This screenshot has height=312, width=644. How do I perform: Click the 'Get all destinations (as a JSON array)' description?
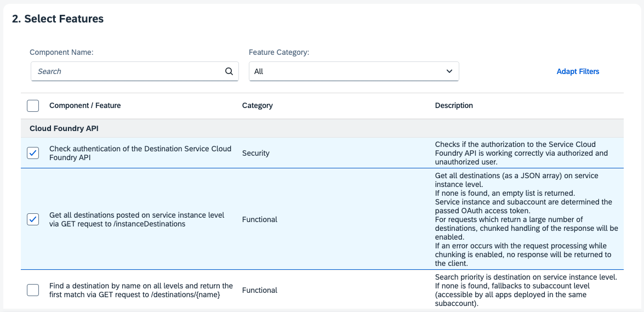[527, 219]
